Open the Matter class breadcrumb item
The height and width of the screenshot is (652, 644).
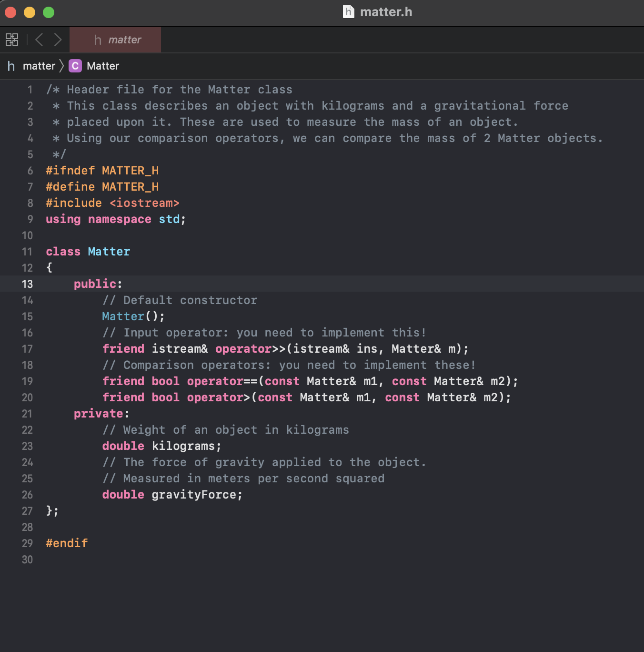click(x=103, y=66)
